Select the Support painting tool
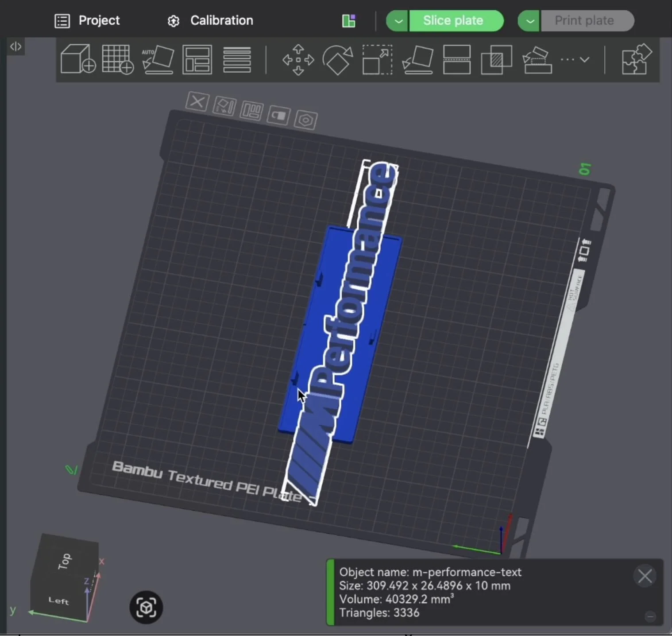This screenshot has height=636, width=672. coord(537,59)
